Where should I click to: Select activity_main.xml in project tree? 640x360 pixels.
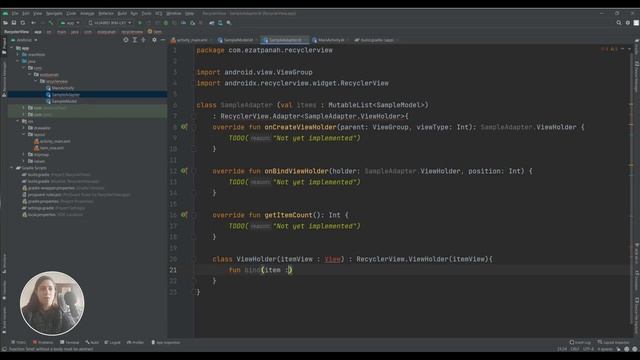point(55,141)
